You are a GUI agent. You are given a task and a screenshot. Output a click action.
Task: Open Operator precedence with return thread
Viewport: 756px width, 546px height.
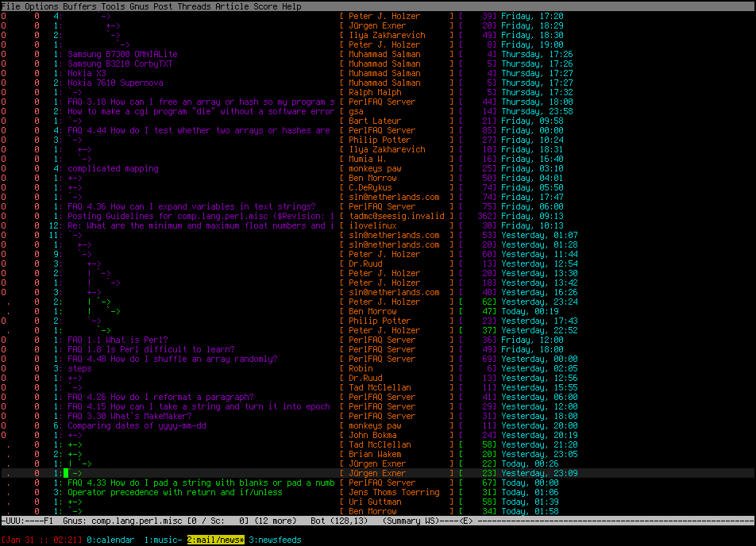pos(175,492)
